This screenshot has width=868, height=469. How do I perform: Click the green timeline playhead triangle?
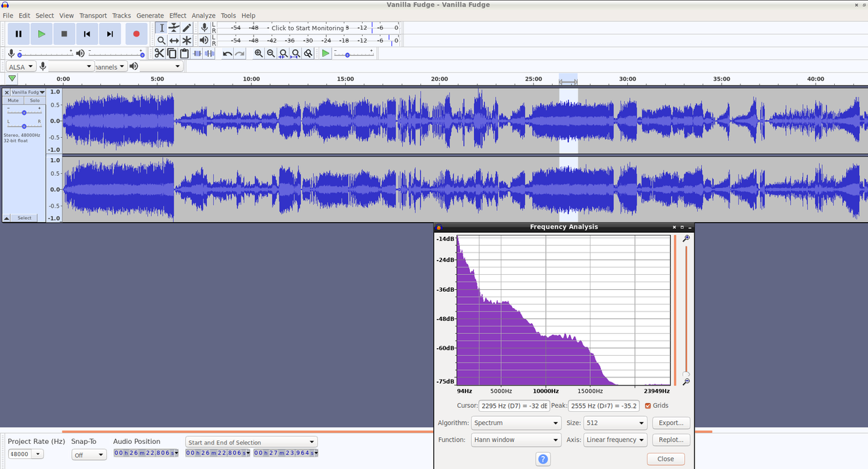tap(12, 79)
